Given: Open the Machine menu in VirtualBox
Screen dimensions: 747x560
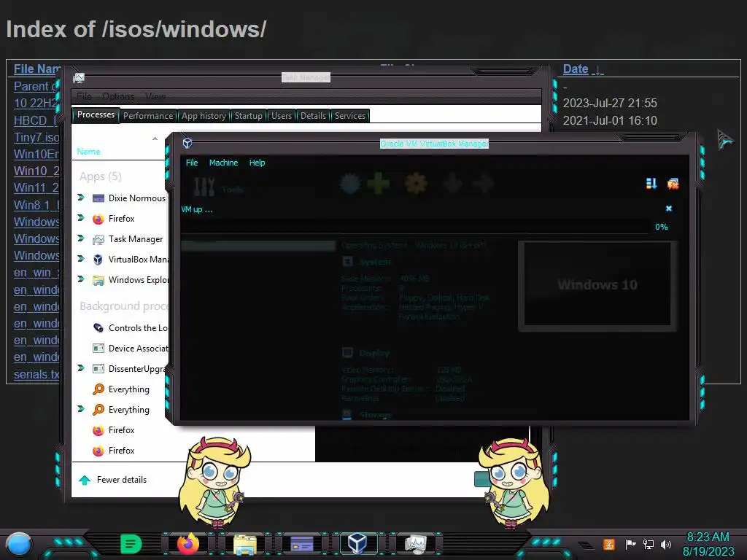Looking at the screenshot, I should click(x=223, y=163).
